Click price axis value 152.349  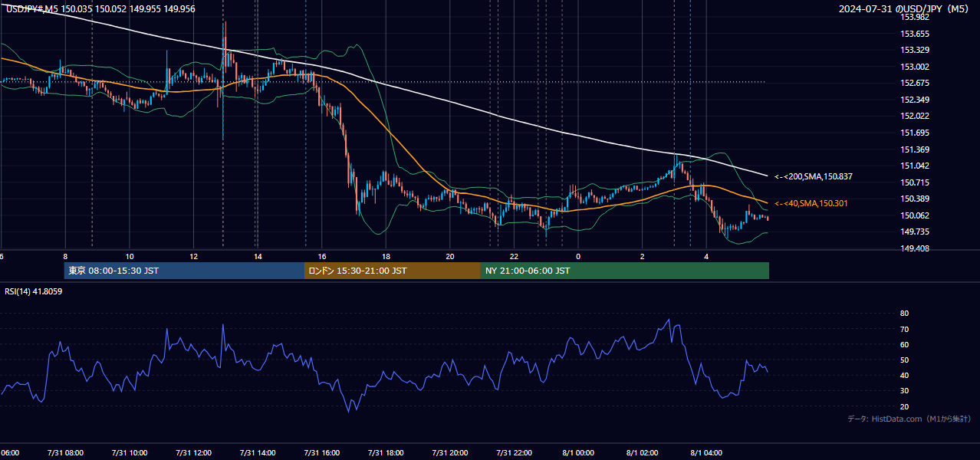914,100
